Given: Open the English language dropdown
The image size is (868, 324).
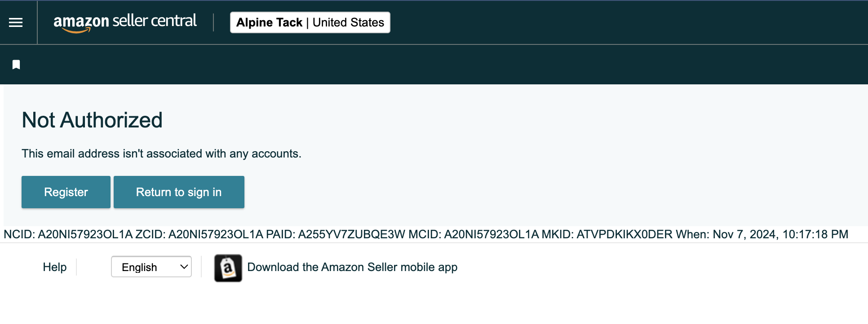Looking at the screenshot, I should pyautogui.click(x=151, y=267).
